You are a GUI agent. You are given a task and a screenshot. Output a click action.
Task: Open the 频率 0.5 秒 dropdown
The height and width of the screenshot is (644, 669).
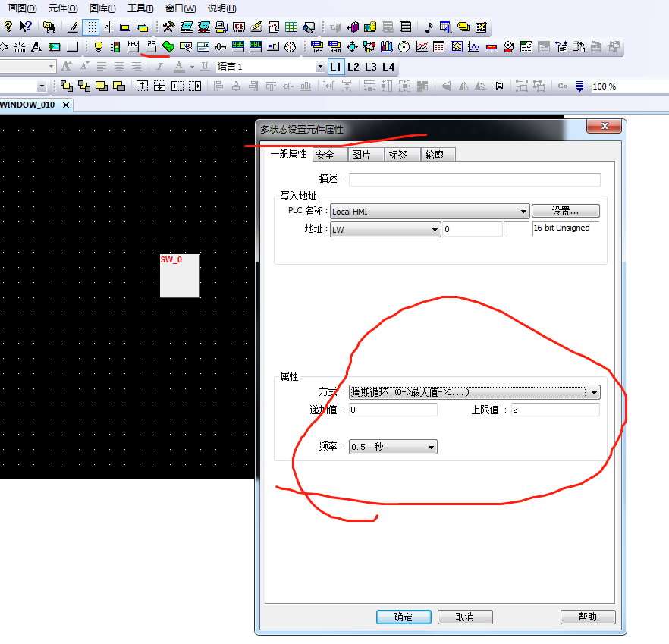coord(393,448)
